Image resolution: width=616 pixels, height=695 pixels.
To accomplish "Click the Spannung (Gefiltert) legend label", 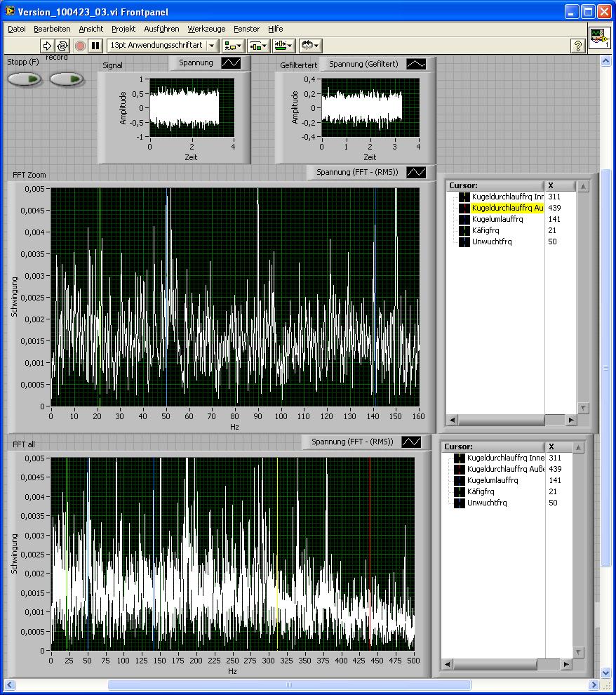I will 363,64.
